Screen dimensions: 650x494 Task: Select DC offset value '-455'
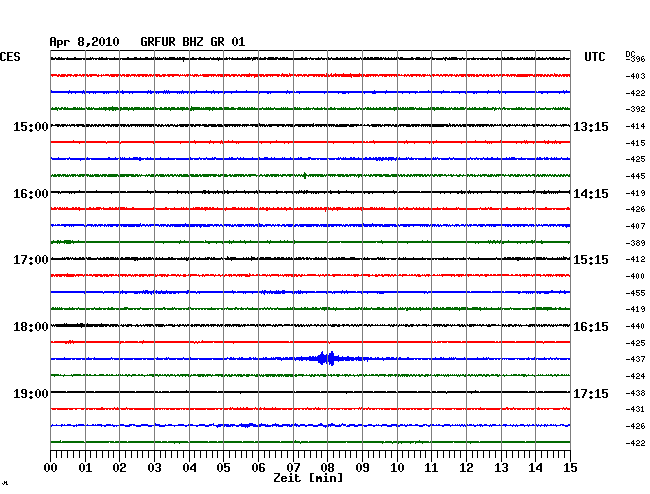635,293
